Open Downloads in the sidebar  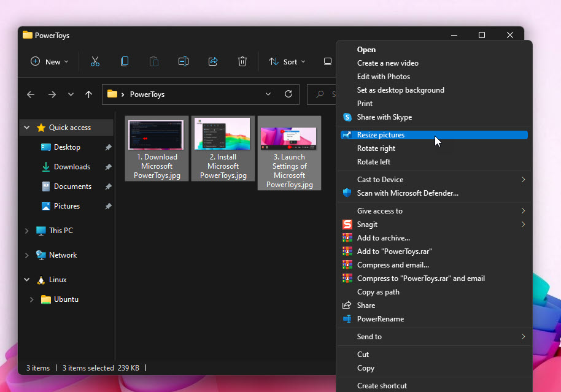[72, 167]
